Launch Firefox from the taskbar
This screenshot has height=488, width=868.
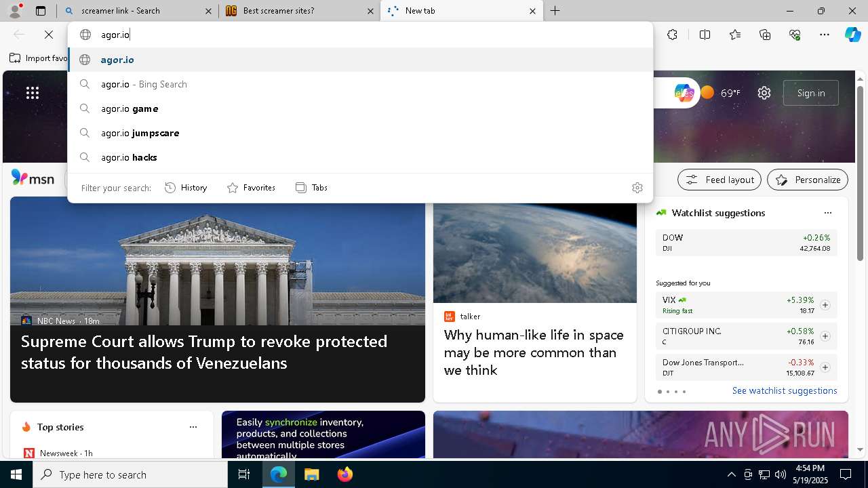(344, 474)
